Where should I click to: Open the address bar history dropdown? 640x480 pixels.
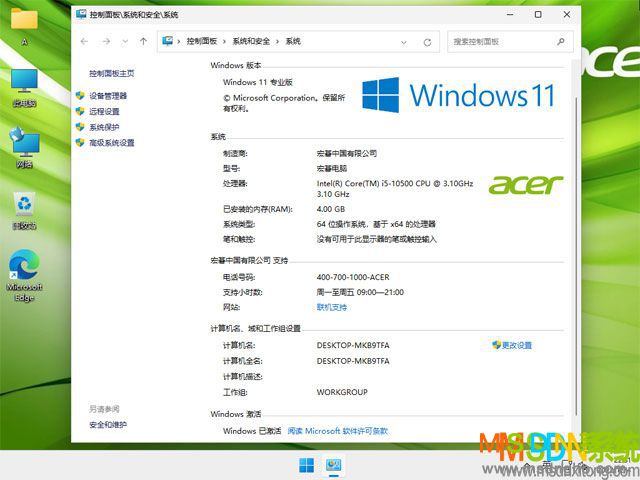click(404, 42)
